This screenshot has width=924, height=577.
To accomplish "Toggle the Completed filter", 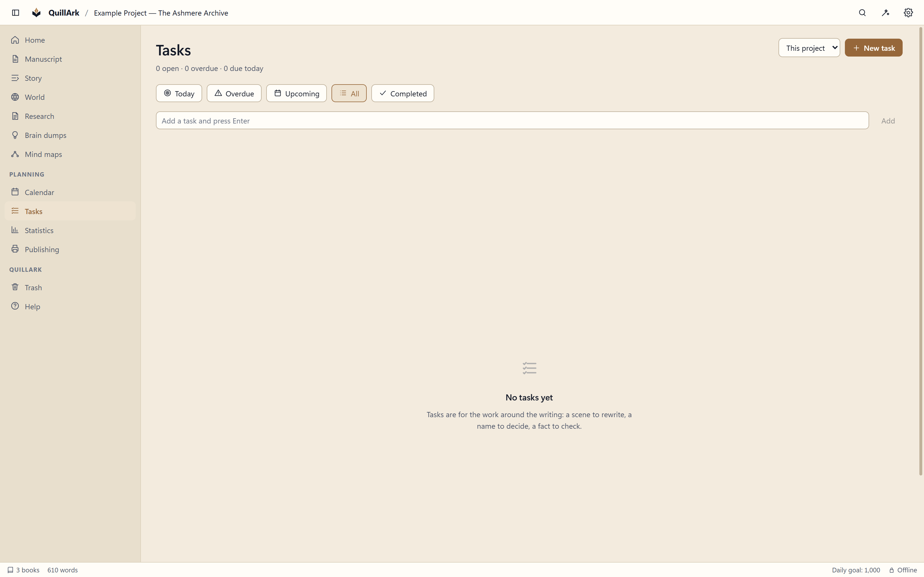I will pyautogui.click(x=403, y=93).
